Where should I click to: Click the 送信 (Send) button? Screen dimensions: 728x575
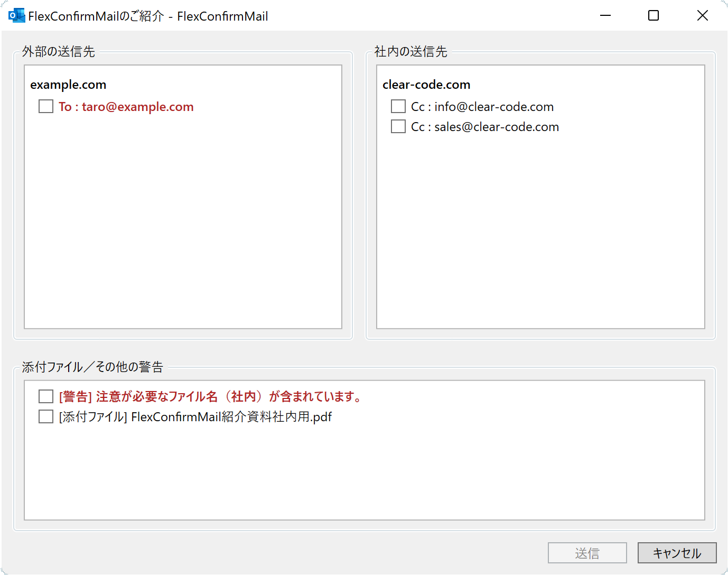click(587, 552)
